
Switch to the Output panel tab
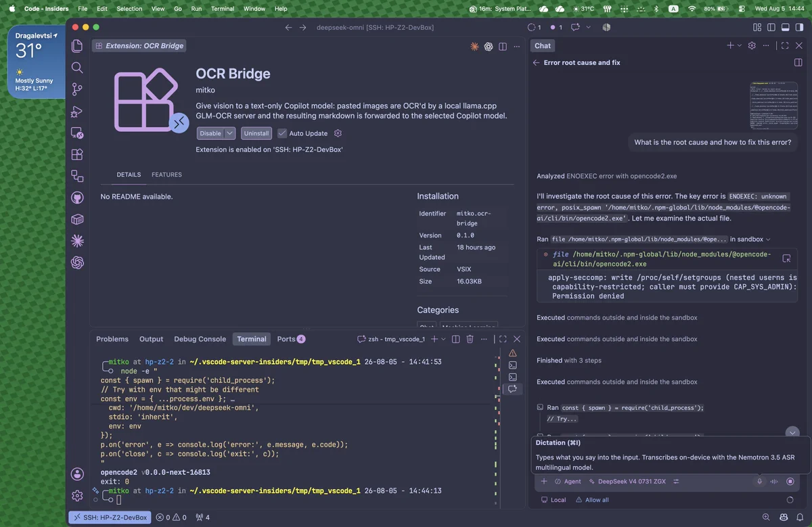coord(152,339)
